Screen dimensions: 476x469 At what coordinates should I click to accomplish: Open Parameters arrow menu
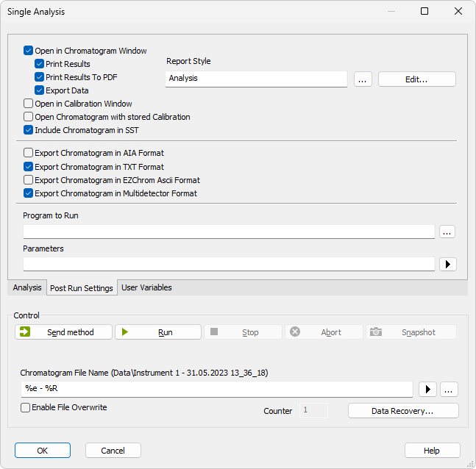pos(447,264)
